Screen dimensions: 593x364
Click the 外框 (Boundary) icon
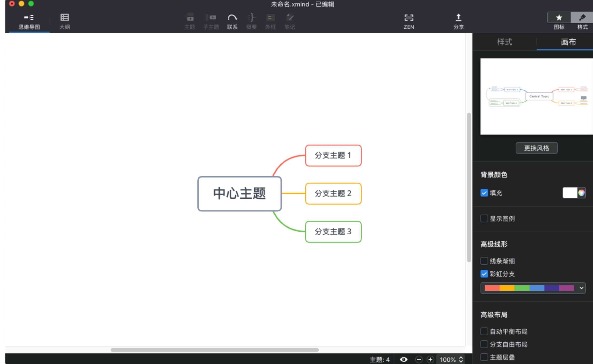point(270,21)
